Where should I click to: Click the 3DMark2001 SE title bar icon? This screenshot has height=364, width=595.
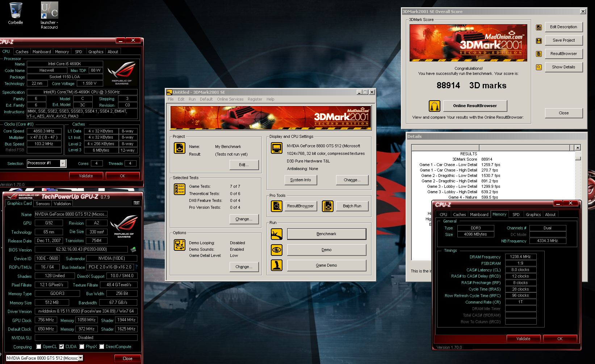pyautogui.click(x=169, y=92)
